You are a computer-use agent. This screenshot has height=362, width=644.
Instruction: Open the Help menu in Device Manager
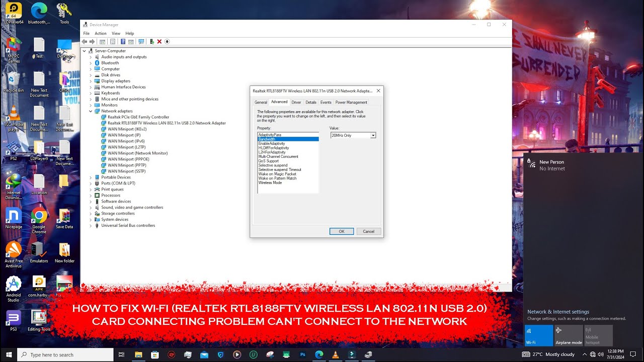(x=129, y=33)
